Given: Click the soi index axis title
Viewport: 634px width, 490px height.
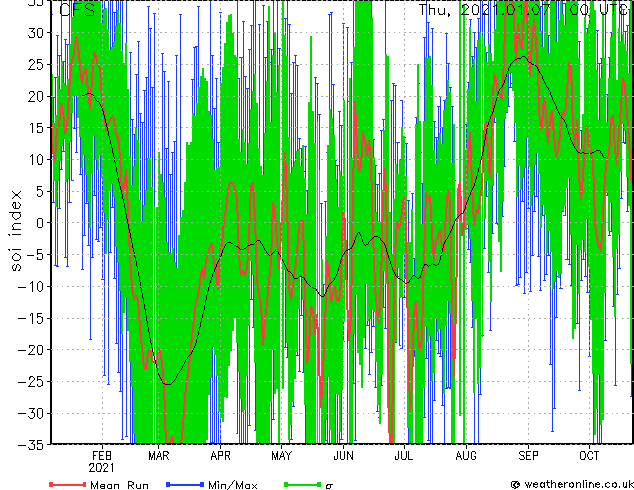Looking at the screenshot, I should pyautogui.click(x=16, y=231).
